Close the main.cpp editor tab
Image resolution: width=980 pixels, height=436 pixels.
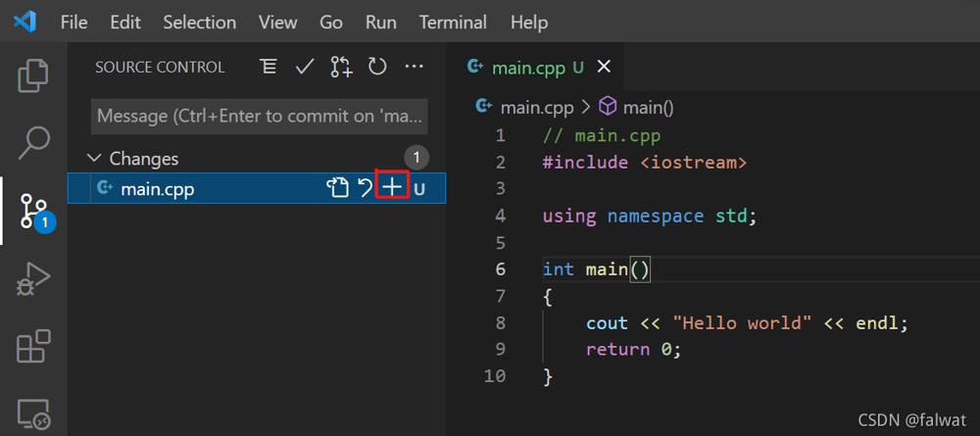pyautogui.click(x=604, y=67)
